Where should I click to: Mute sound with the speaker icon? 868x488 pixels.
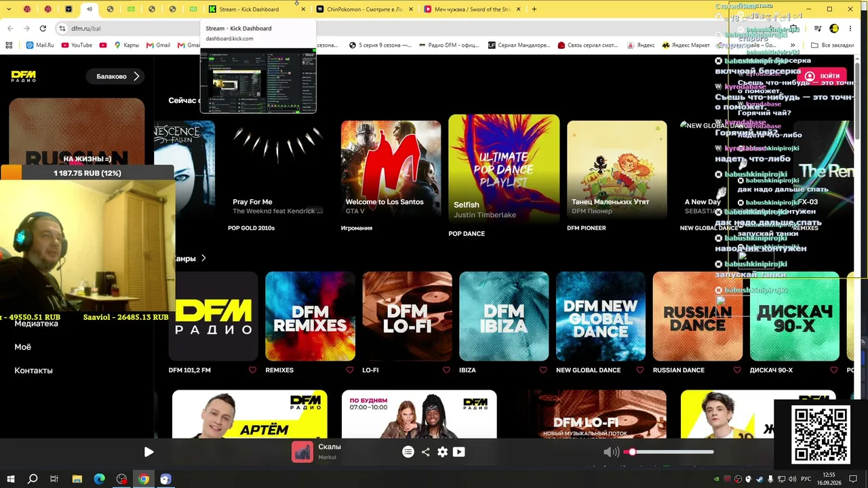tap(611, 452)
